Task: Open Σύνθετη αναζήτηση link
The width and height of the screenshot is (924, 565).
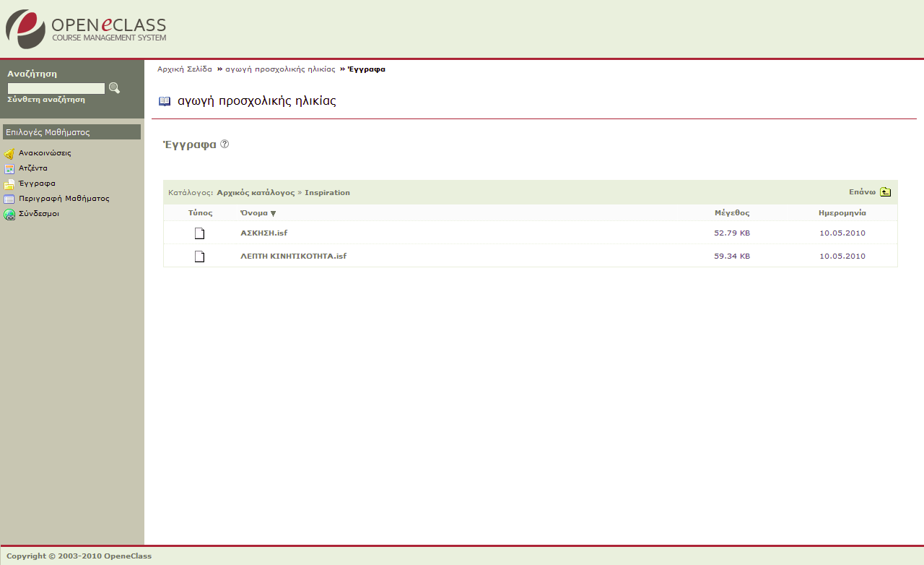Action: click(x=46, y=100)
